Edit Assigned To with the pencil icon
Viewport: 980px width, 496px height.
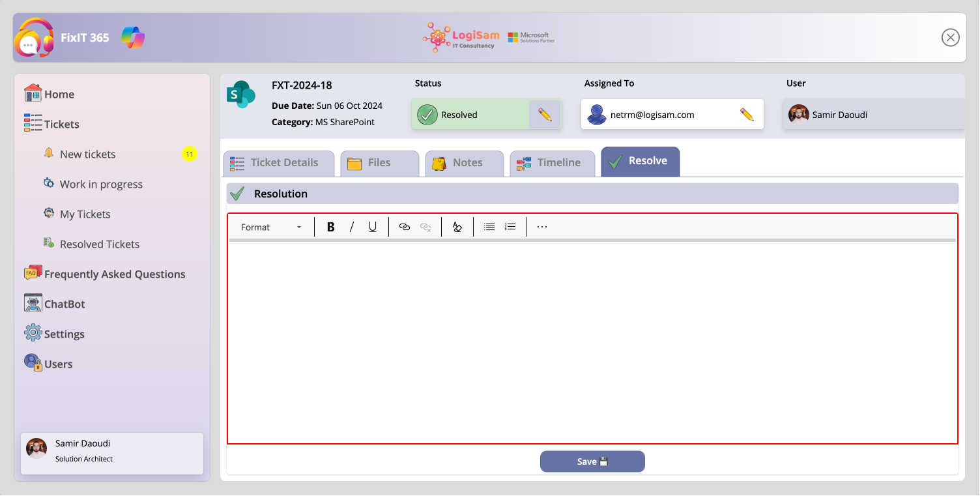747,115
